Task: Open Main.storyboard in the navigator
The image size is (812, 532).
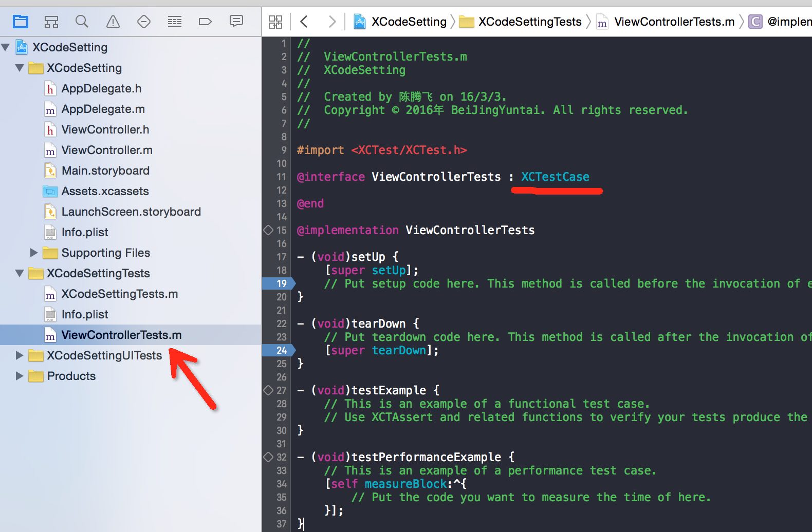Action: [105, 170]
